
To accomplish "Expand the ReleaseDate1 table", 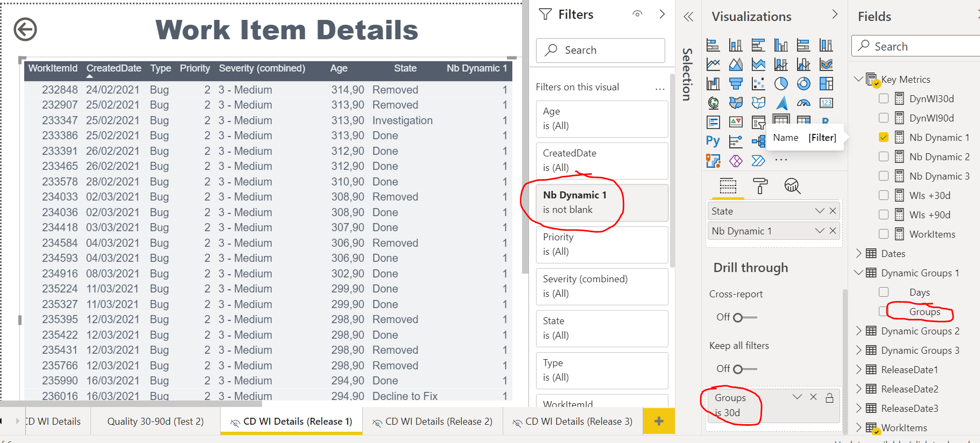I will pyautogui.click(x=858, y=369).
